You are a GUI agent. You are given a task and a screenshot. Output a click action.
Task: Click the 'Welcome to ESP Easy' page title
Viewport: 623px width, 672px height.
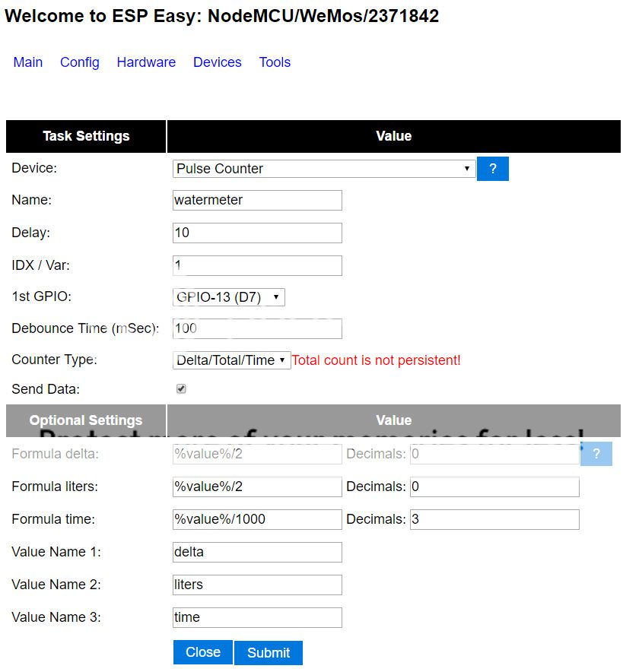221,16
